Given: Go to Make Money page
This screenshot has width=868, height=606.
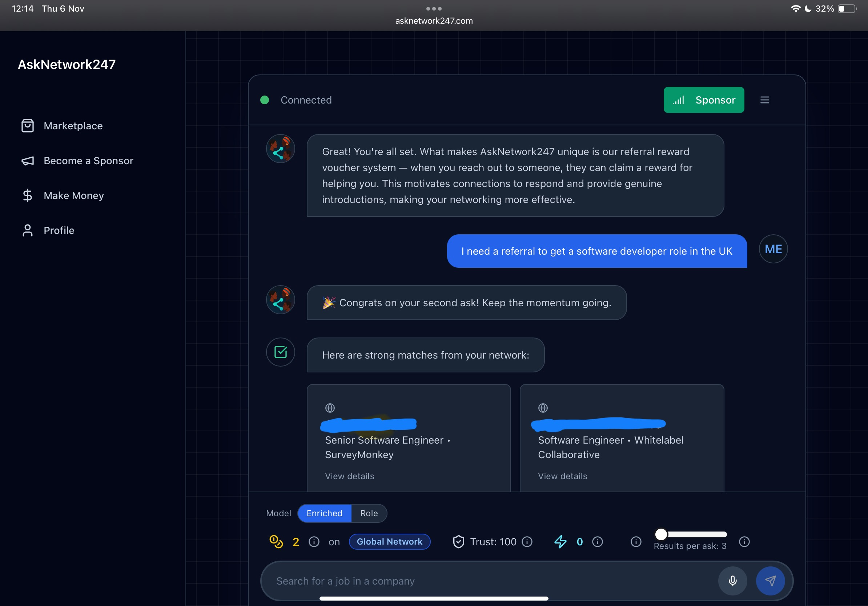Looking at the screenshot, I should pyautogui.click(x=74, y=196).
